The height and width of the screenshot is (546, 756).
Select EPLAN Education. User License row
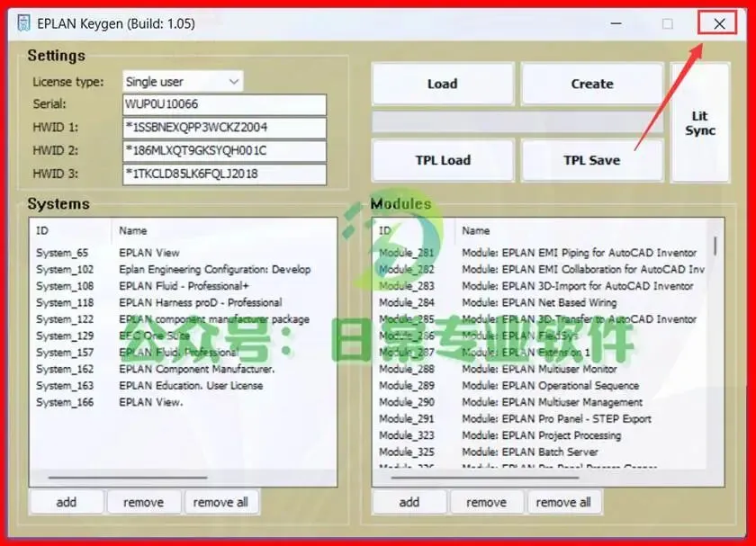tap(183, 386)
